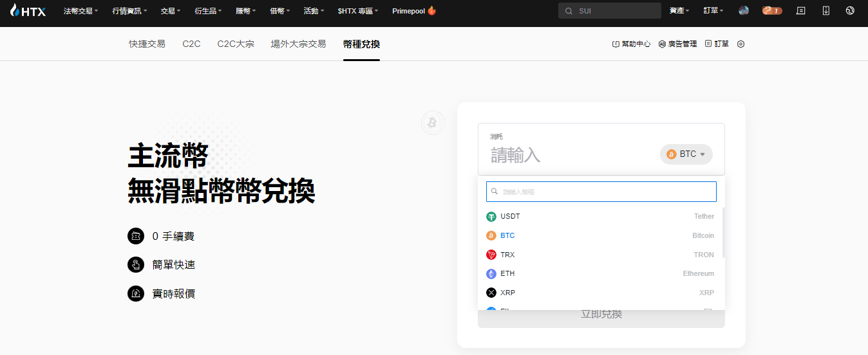Click the hexagon settings icon
Screen dimensions: 868x355
click(741, 44)
